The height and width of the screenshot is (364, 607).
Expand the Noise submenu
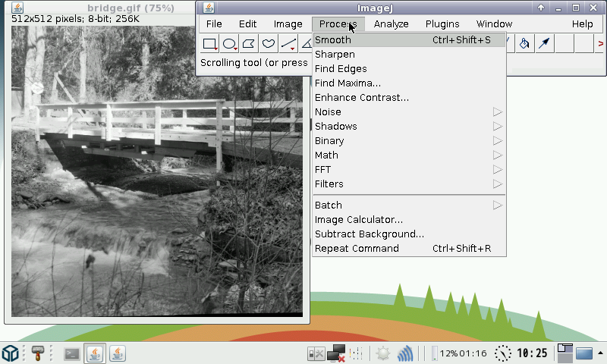[x=410, y=111]
